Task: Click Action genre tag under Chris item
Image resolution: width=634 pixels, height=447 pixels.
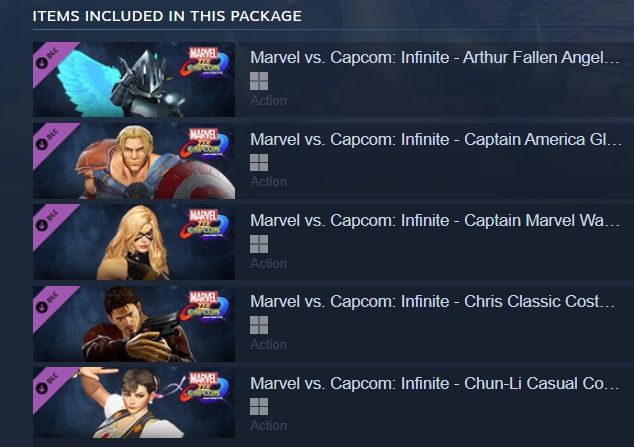Action: click(268, 344)
